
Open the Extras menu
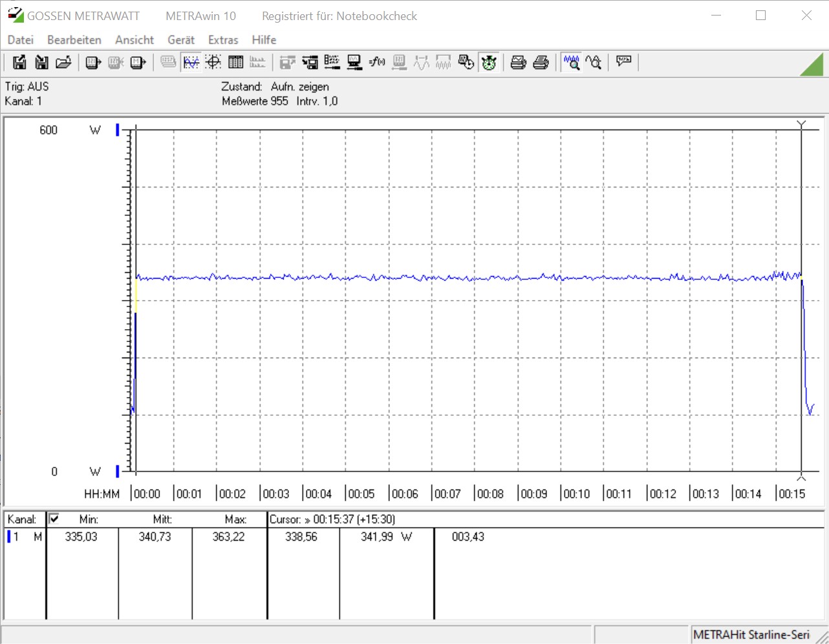point(223,40)
